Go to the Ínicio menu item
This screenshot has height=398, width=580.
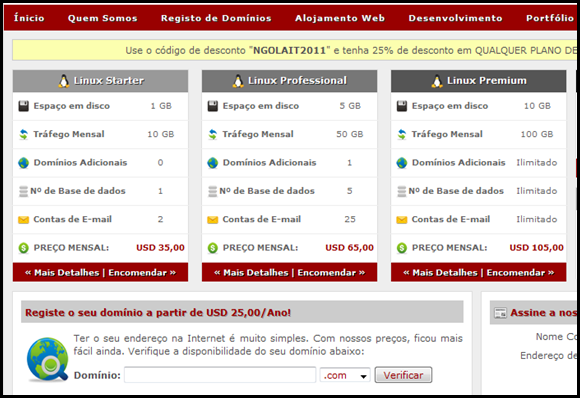(29, 18)
